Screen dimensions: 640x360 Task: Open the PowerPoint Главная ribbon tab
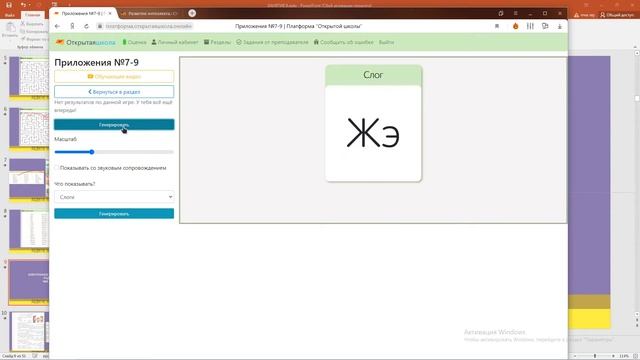[x=33, y=15]
